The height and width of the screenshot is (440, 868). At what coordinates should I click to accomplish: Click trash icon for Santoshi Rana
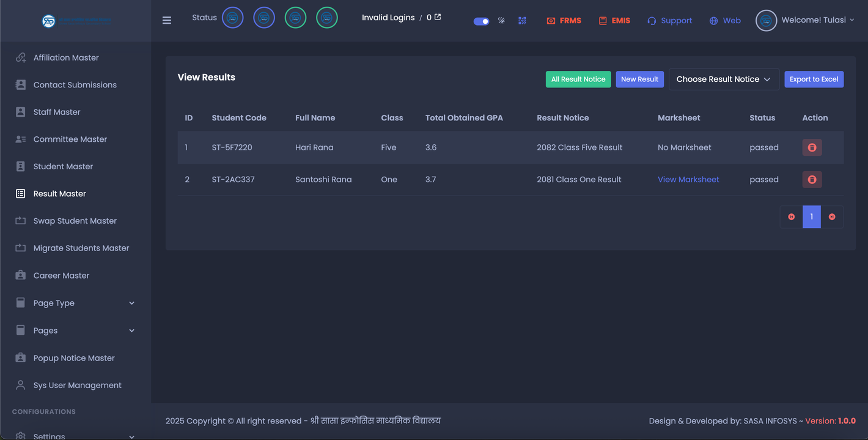tap(812, 180)
